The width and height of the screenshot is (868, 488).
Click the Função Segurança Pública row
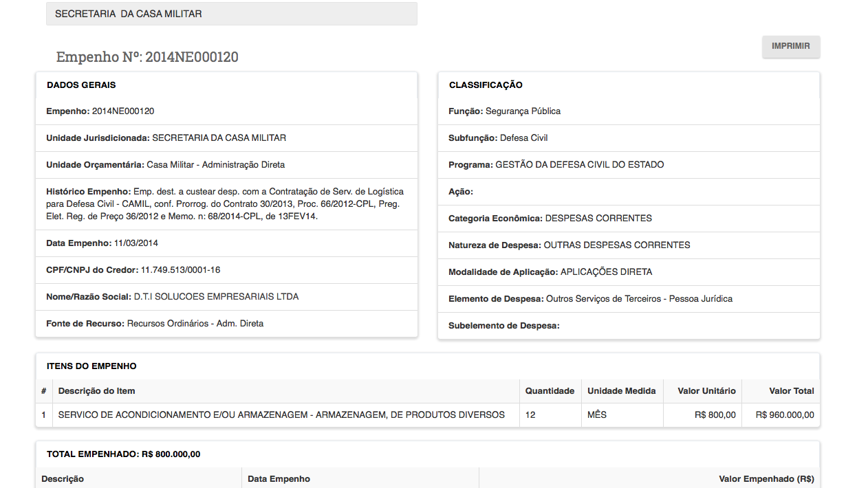629,111
